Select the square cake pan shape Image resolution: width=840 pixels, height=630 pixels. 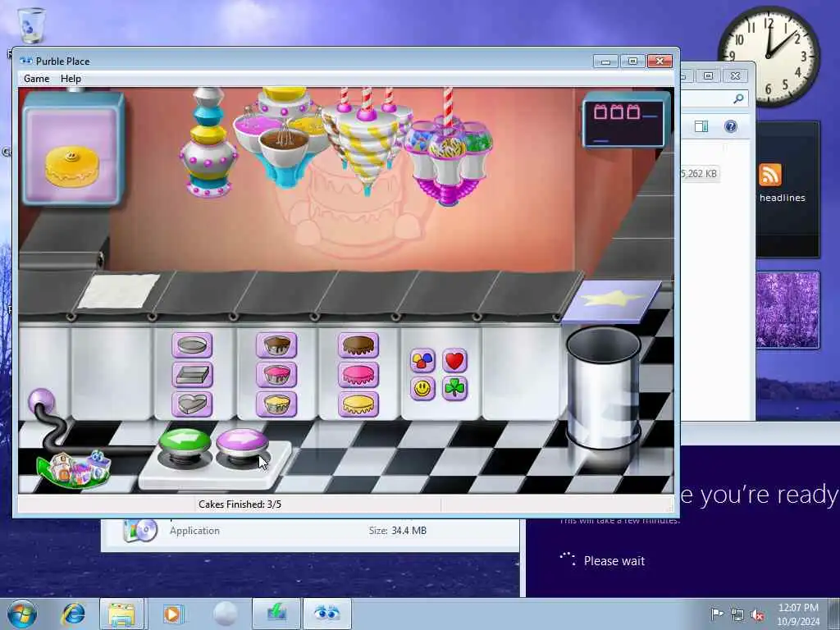[x=192, y=374]
